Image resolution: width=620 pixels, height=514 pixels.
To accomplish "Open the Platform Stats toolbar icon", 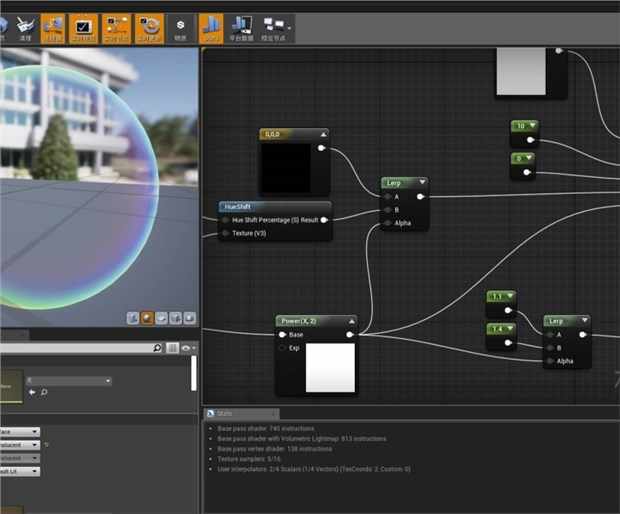I will coord(242,28).
